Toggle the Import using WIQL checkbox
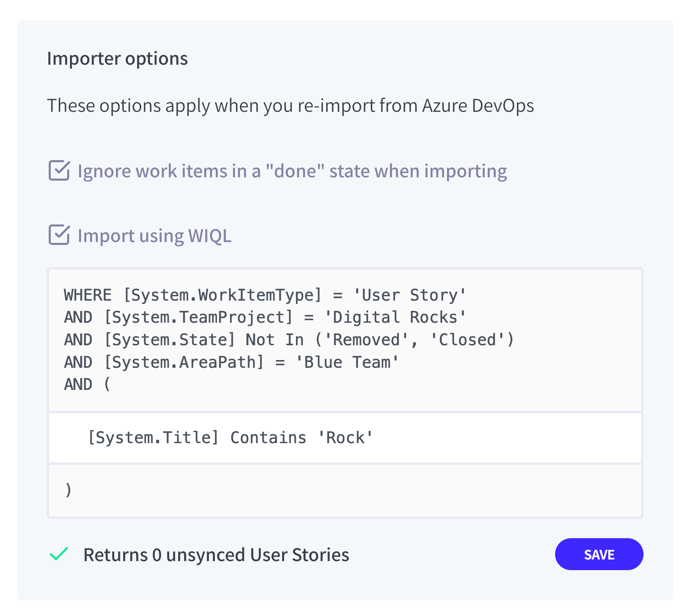Screen dimensions: 691x616 point(59,235)
